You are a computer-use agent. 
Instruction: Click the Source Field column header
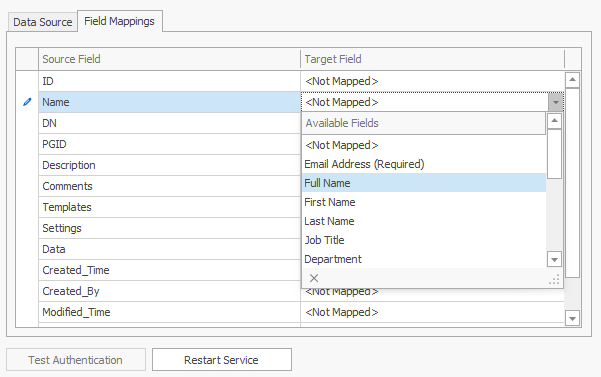point(169,59)
